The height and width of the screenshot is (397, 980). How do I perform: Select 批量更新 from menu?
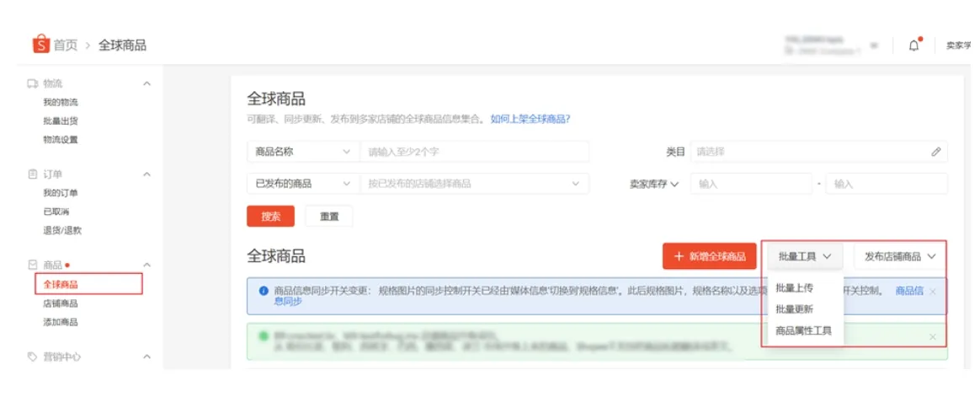coord(795,309)
